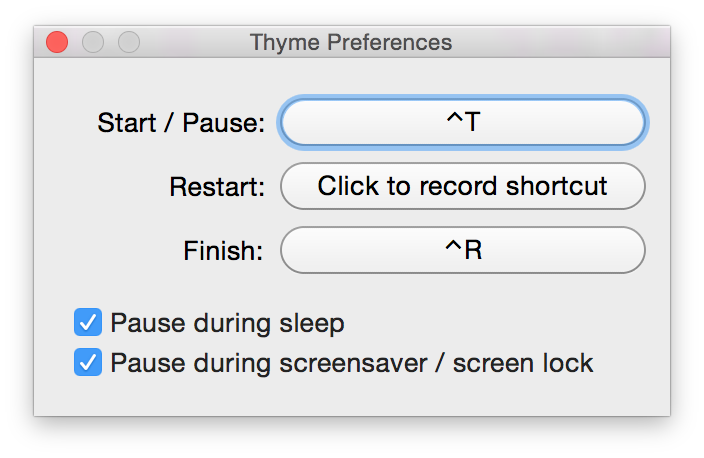Disable Pause during sleep checkbox

[x=88, y=323]
